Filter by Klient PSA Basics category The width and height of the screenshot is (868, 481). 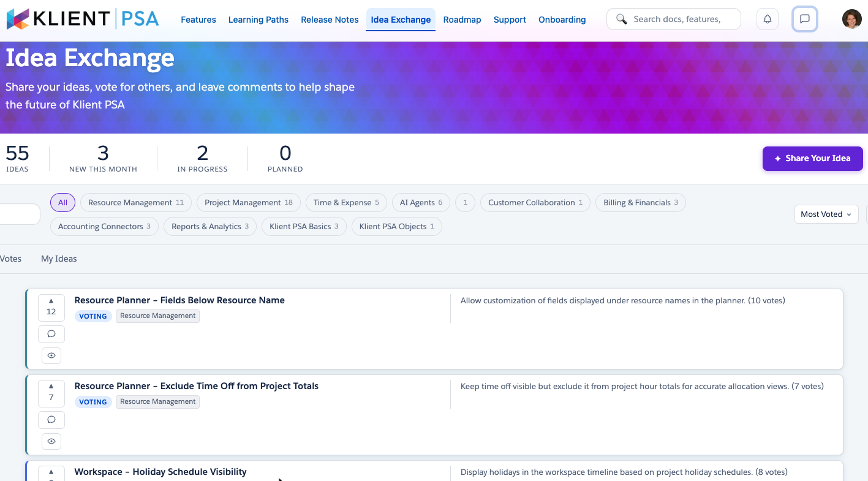tap(304, 226)
